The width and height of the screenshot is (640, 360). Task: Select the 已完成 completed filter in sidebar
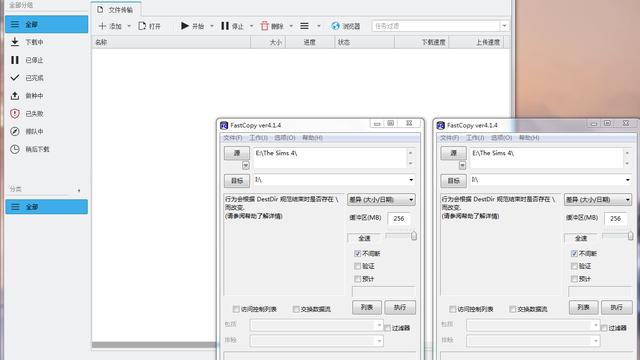pos(47,78)
